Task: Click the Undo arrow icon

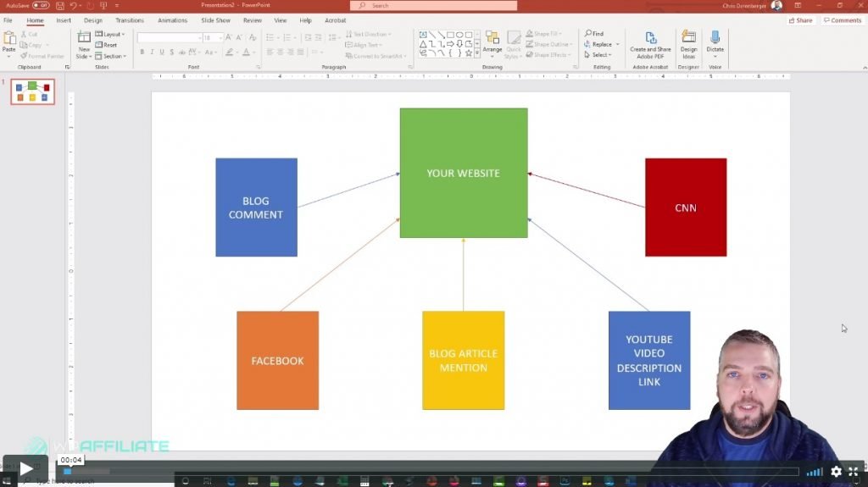Action: pyautogui.click(x=74, y=5)
